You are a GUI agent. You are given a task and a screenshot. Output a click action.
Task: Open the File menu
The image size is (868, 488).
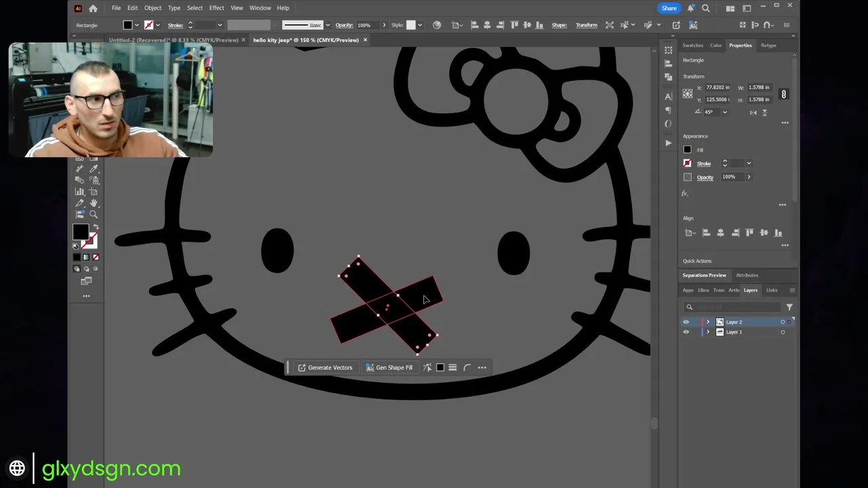116,8
